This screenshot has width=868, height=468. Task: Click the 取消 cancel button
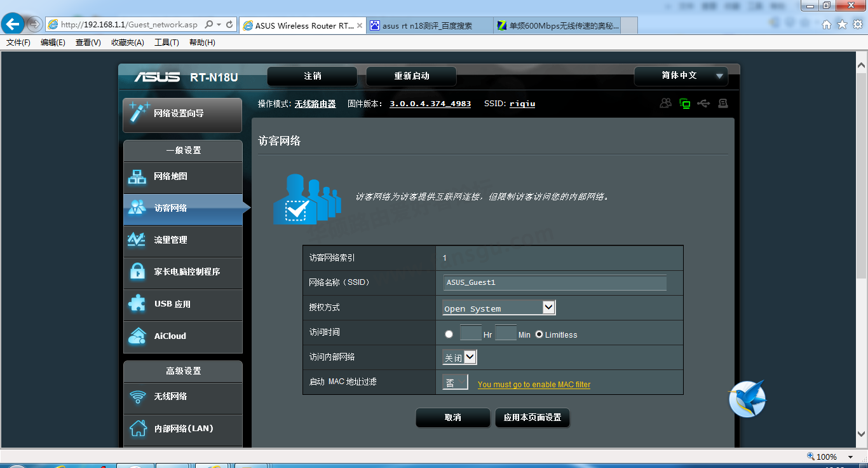(452, 418)
